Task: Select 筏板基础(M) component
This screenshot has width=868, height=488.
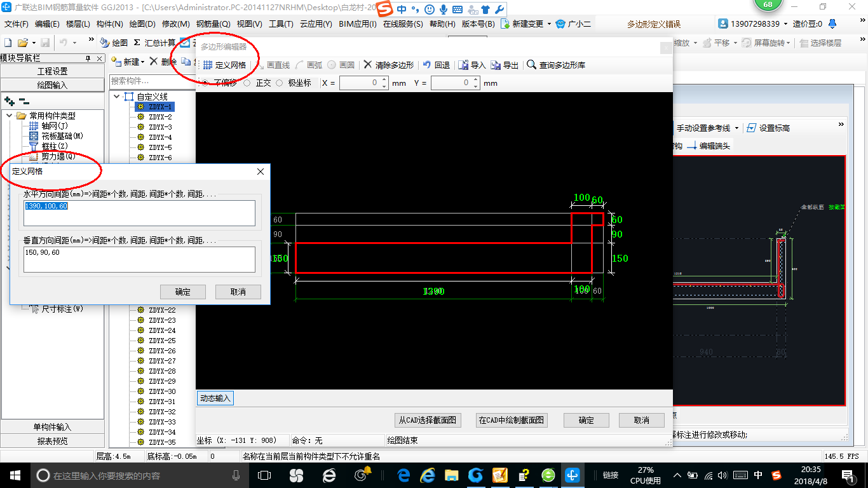Action: [x=56, y=136]
